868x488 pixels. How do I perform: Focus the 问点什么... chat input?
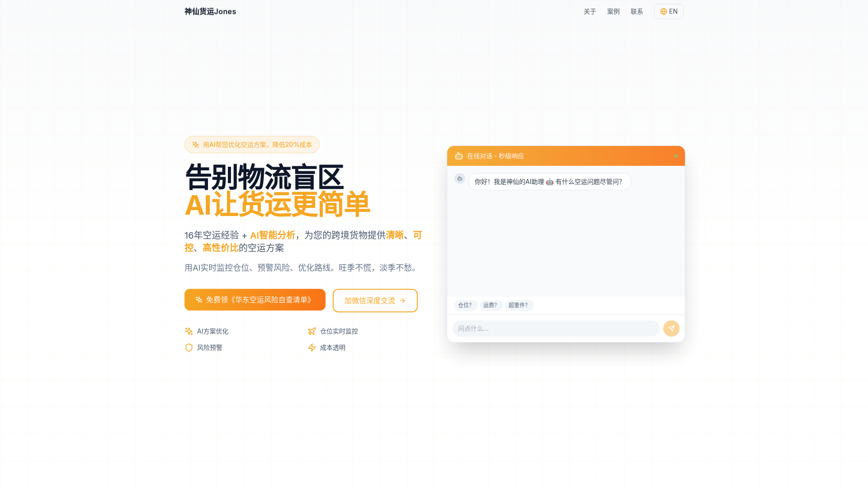(x=556, y=328)
